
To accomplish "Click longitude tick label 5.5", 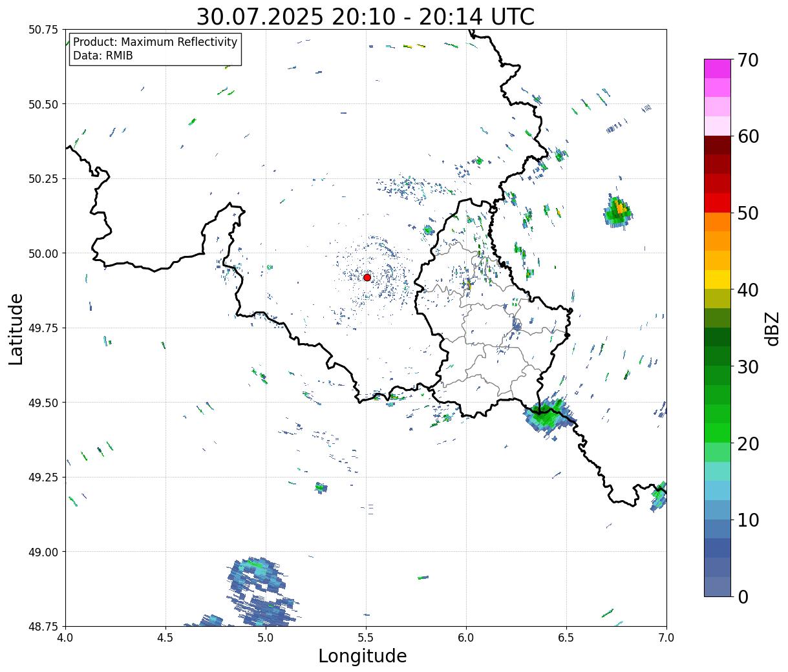I will pos(366,638).
